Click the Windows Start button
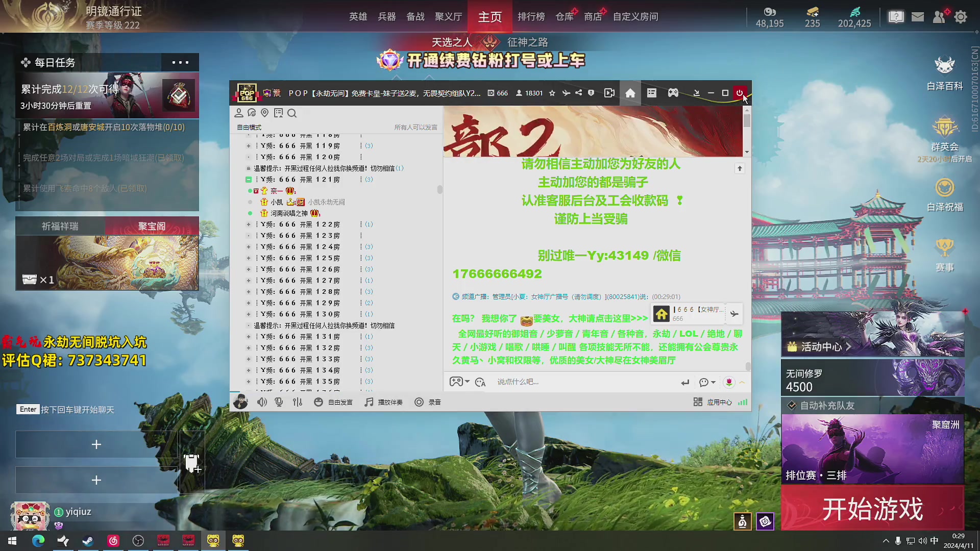Viewport: 980px width, 551px height. [x=12, y=541]
